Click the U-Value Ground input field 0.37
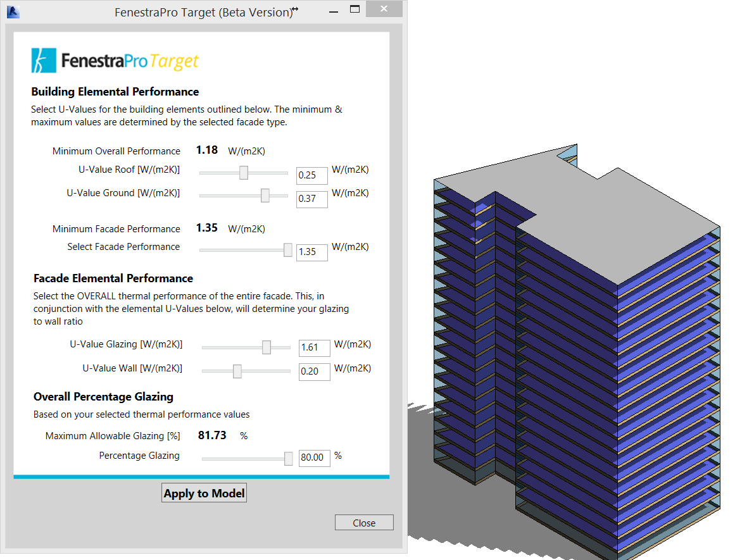The image size is (735, 560). (x=311, y=199)
